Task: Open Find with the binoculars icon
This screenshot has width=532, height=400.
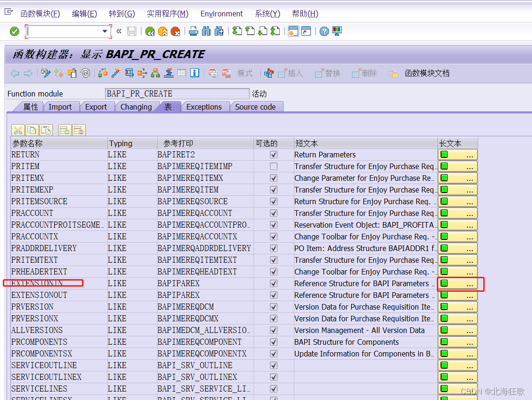Action: click(206, 31)
